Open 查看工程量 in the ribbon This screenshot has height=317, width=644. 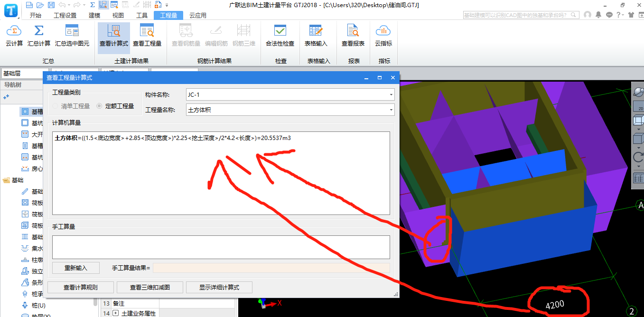coord(147,36)
